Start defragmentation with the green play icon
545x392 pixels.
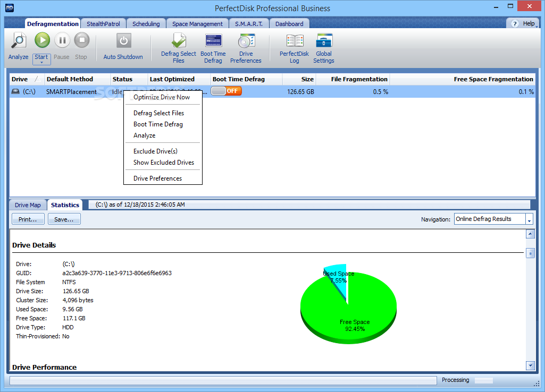coord(42,40)
